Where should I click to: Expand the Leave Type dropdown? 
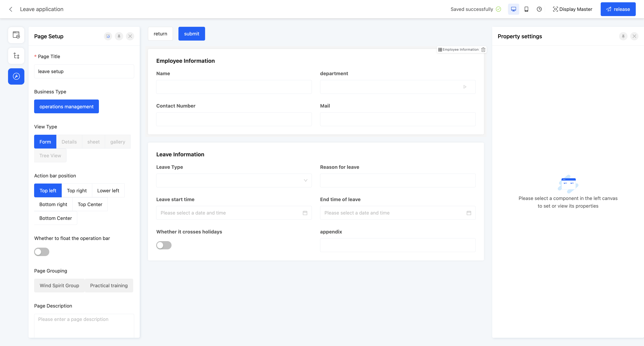coord(234,180)
